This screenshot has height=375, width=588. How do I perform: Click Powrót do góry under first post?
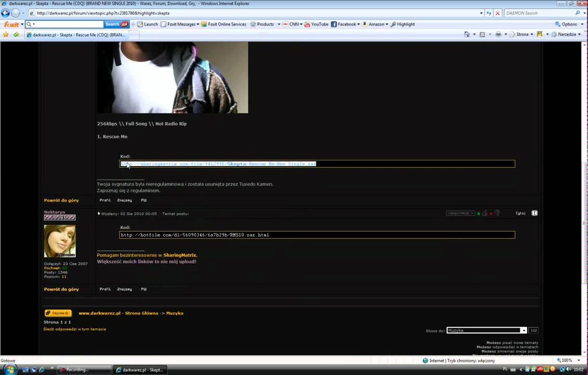tap(61, 201)
